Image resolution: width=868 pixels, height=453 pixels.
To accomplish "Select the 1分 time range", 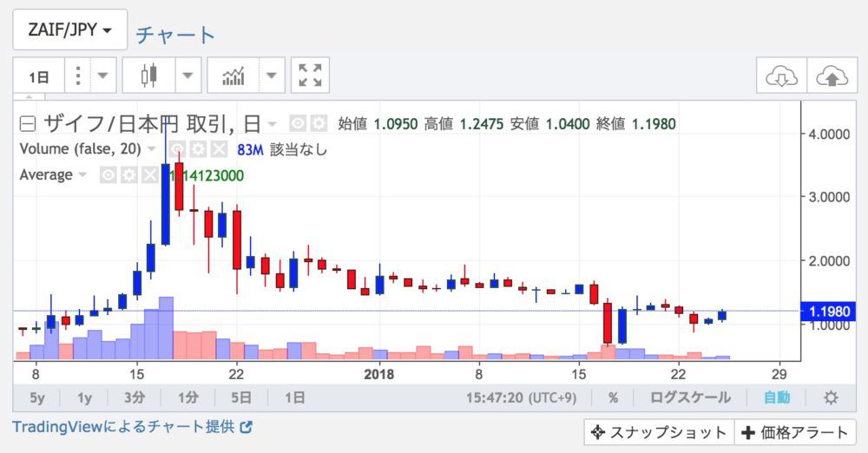I will (188, 397).
